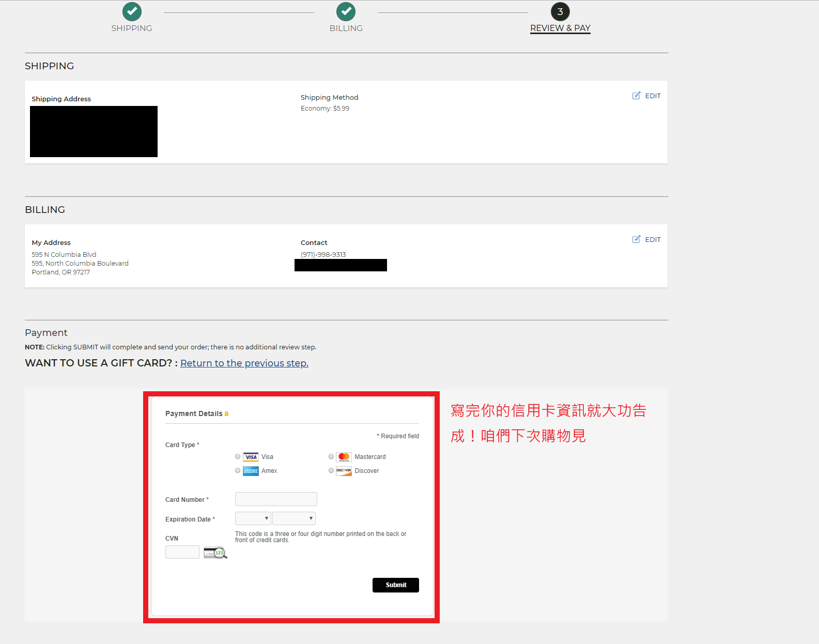Go back to the Billing step label
819x644 pixels.
[x=346, y=28]
